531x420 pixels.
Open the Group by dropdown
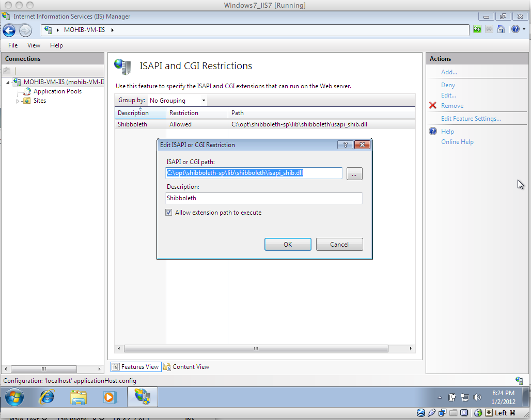[178, 101]
